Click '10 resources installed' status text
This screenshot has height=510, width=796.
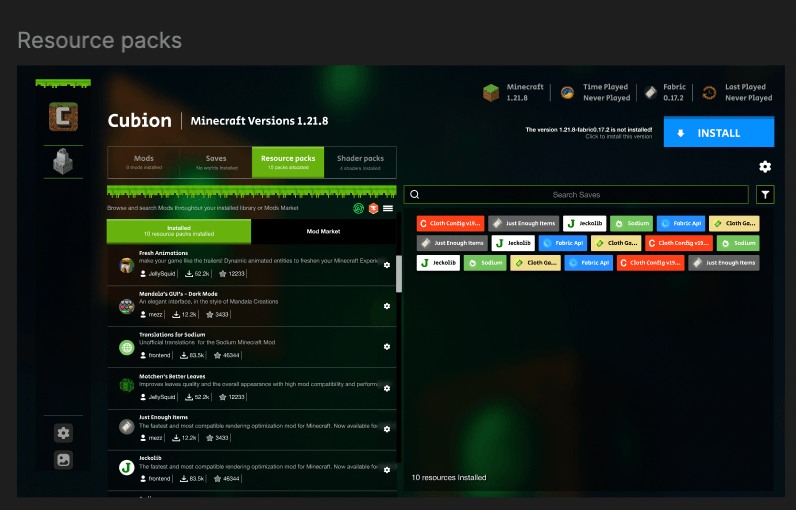tap(449, 478)
